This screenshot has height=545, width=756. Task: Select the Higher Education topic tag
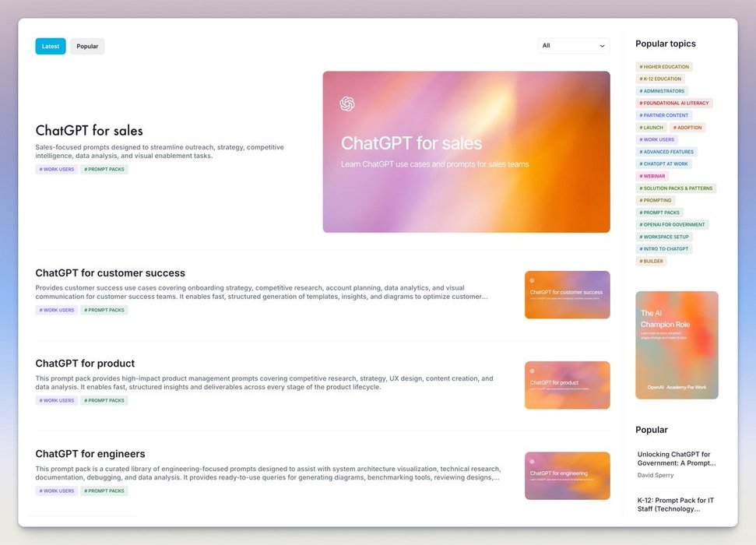point(664,67)
